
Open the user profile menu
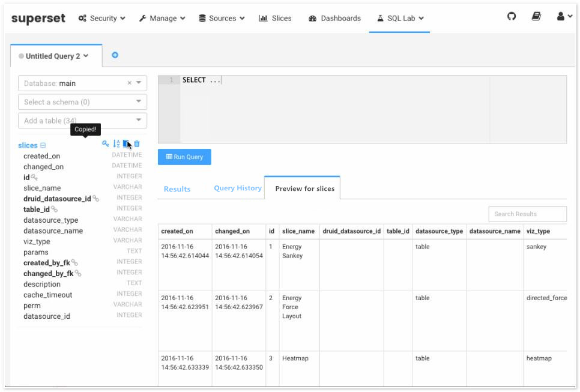click(x=564, y=16)
